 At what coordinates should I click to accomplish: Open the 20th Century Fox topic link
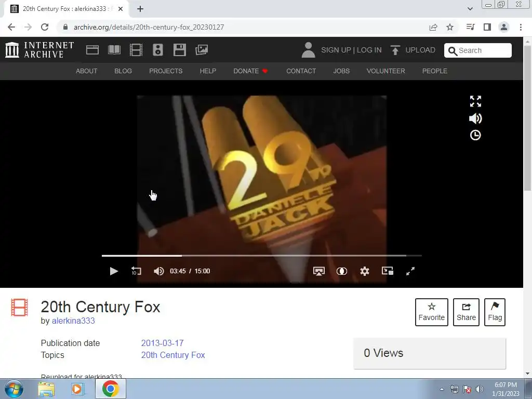pyautogui.click(x=173, y=355)
